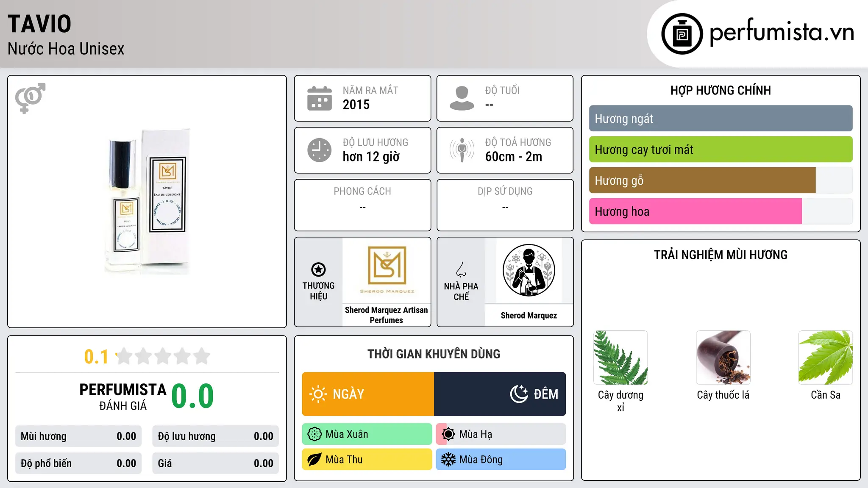
Task: Click the release year value 2015
Action: 356,105
